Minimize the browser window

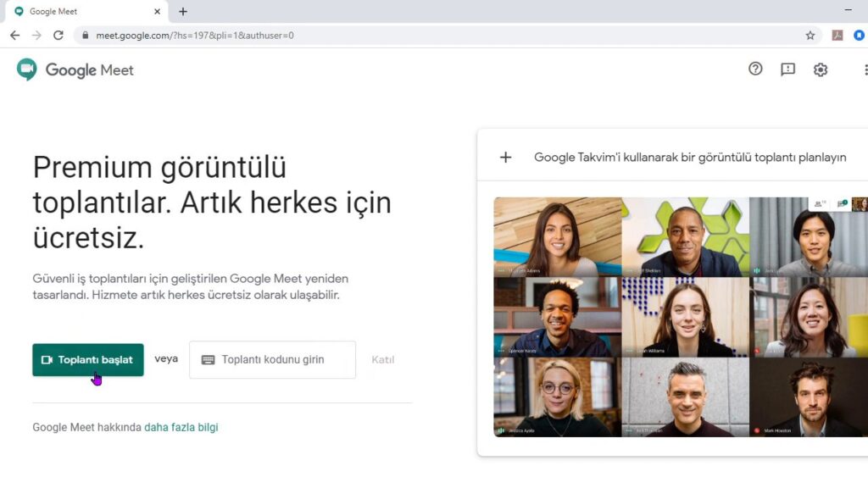(x=848, y=10)
